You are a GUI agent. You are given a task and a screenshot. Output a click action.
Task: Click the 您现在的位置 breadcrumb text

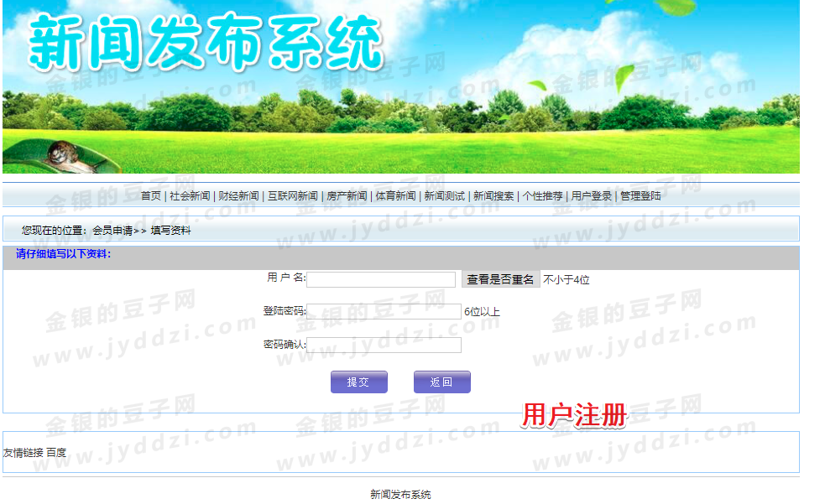[55, 230]
